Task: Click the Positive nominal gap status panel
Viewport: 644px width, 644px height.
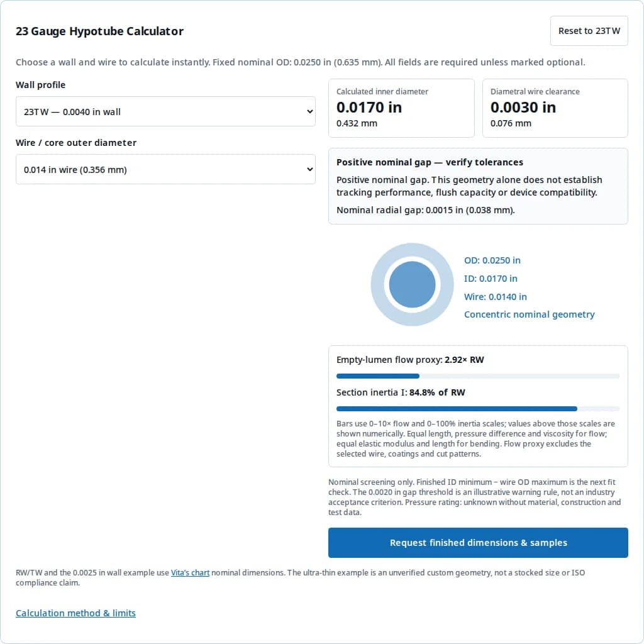Action: [478, 186]
